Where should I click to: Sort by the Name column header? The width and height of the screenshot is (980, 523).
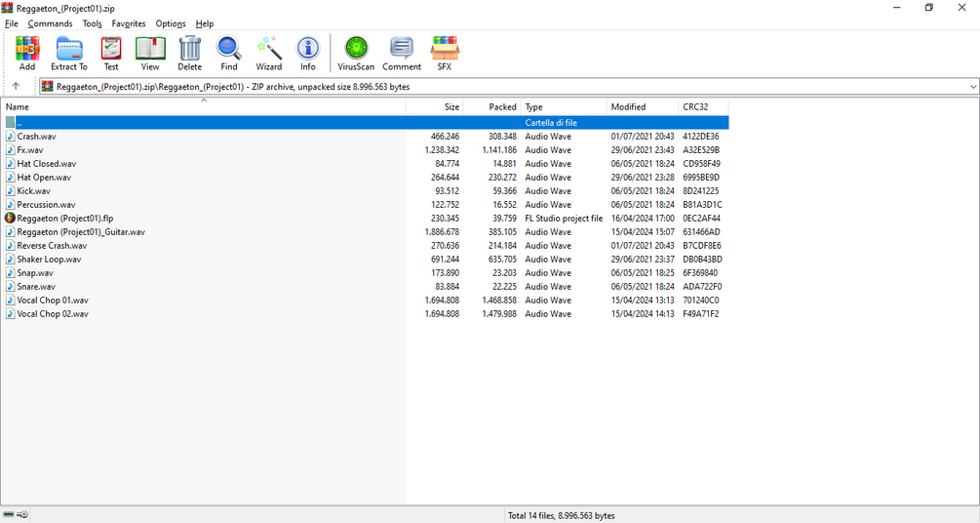pyautogui.click(x=203, y=107)
